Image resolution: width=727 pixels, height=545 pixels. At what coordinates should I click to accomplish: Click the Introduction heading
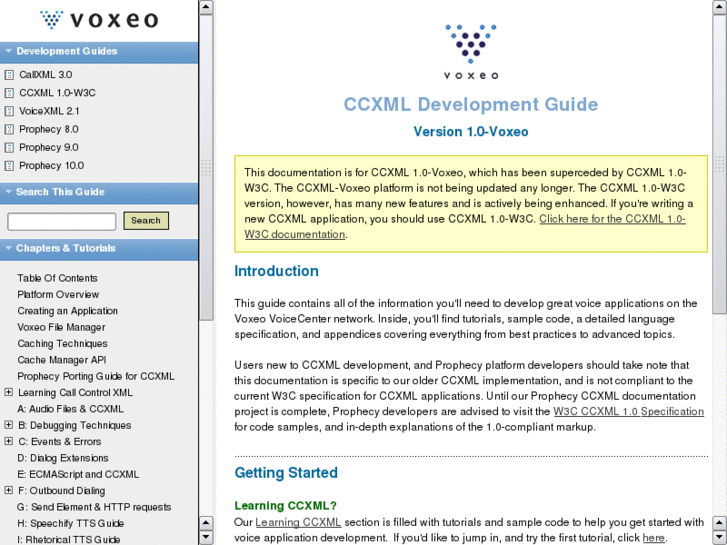[276, 271]
